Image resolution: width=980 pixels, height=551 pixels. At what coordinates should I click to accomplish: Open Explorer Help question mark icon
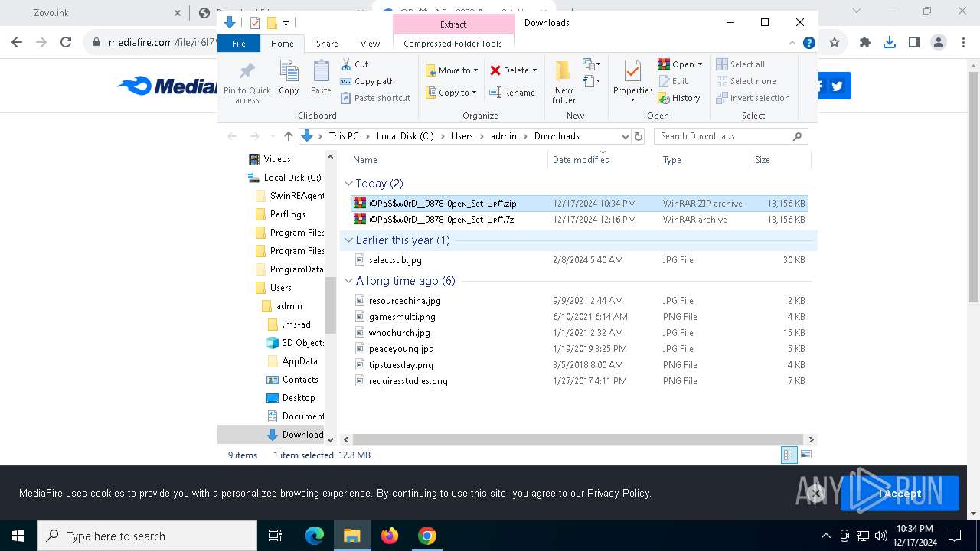(x=809, y=44)
